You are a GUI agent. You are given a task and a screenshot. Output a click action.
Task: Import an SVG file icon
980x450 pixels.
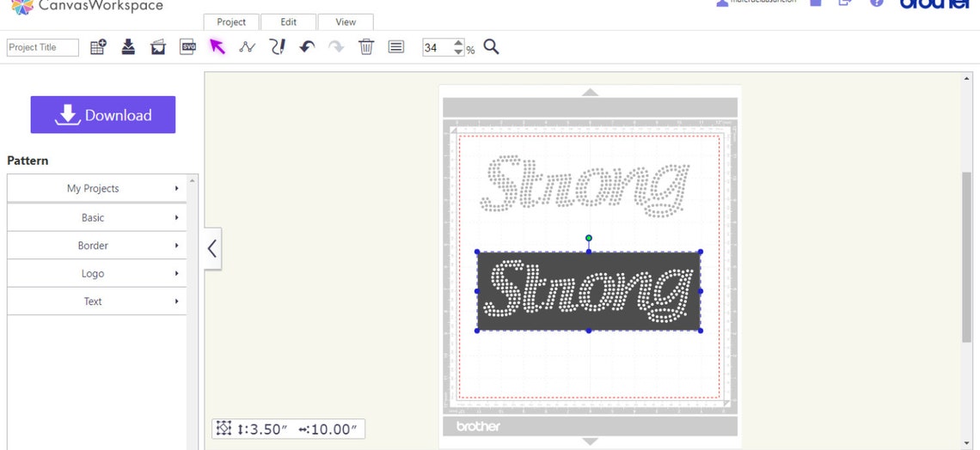188,47
